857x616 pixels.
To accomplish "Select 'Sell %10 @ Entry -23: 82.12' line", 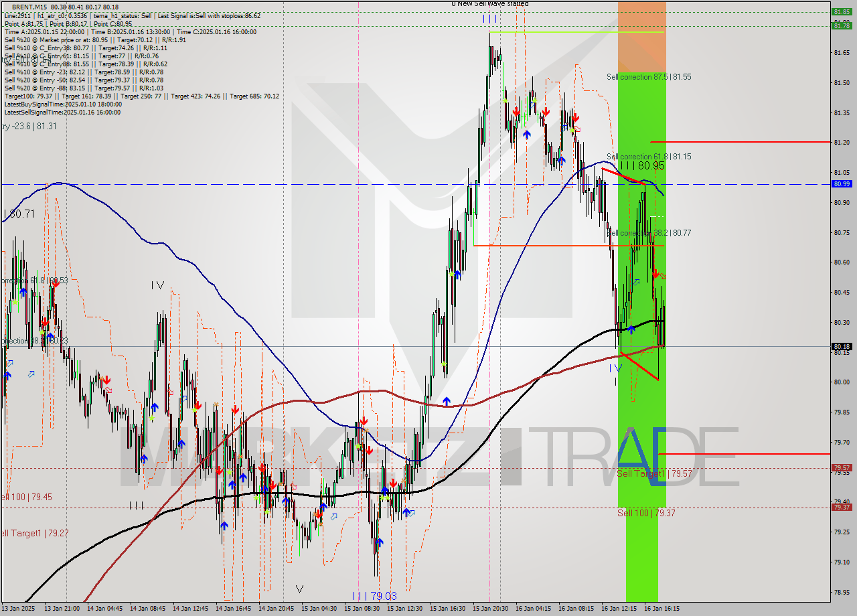I will coord(84,72).
